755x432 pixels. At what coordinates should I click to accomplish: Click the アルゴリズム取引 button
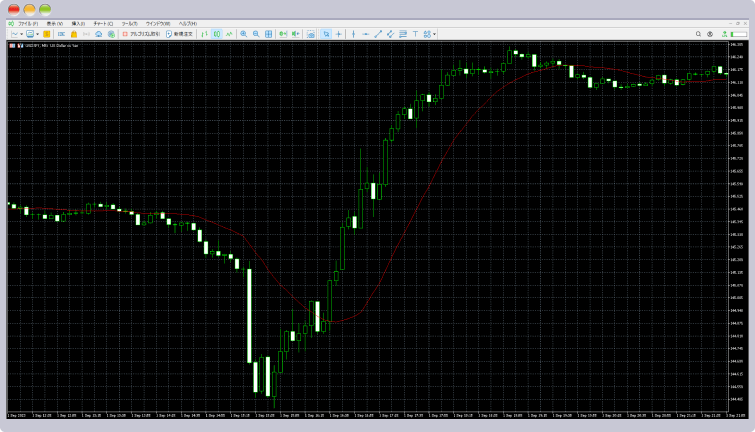coord(141,34)
